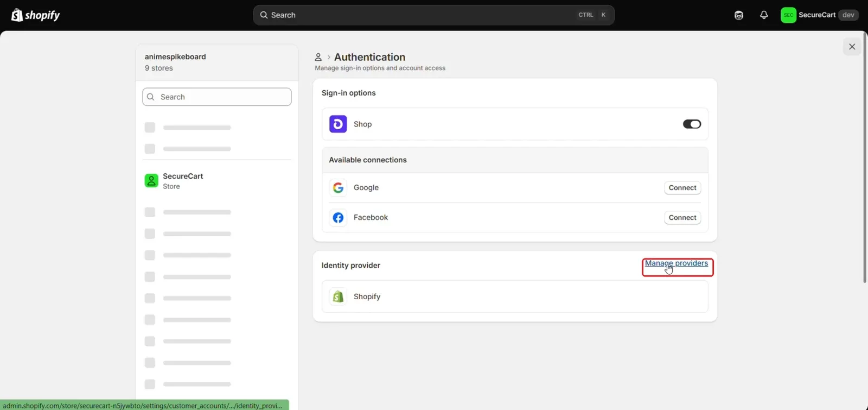Open the Sidekick assistant icon beside the bell

(x=739, y=15)
